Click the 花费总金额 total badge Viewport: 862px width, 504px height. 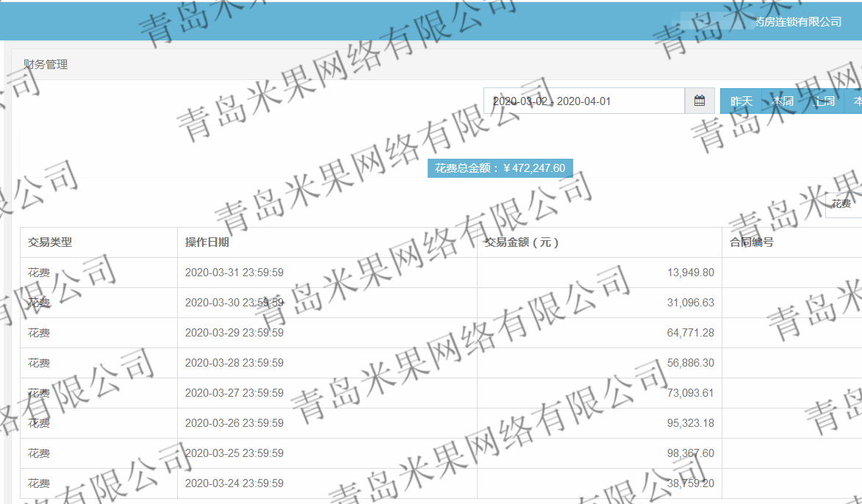500,168
